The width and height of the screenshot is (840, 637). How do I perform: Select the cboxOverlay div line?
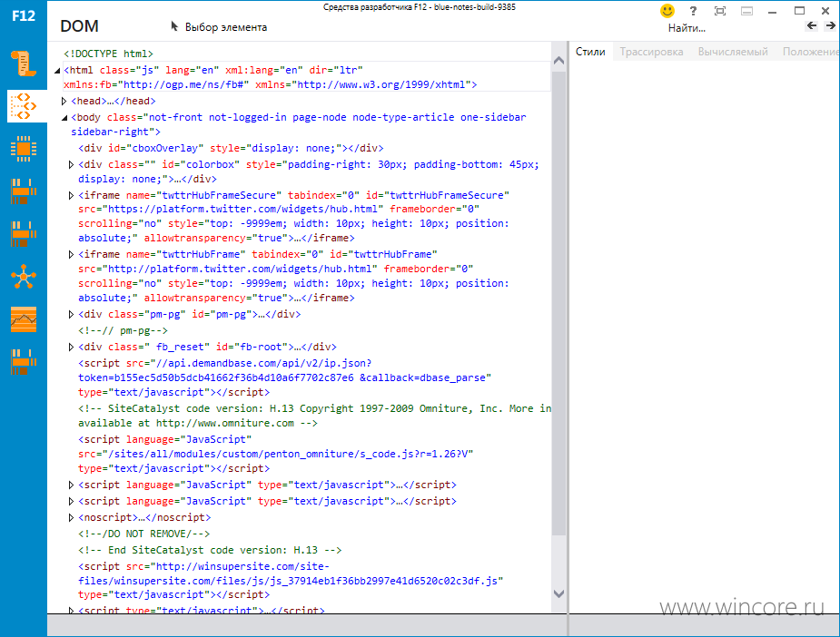[231, 148]
